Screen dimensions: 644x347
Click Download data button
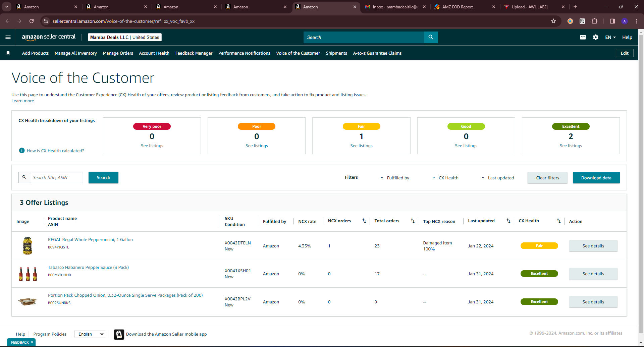[596, 178]
